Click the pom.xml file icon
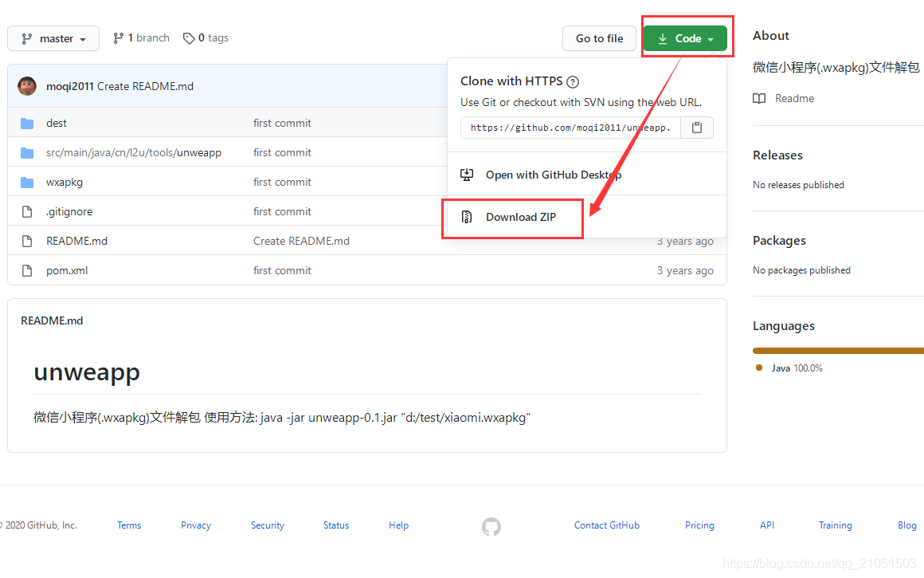Viewport: 924px width, 578px height. click(x=27, y=270)
